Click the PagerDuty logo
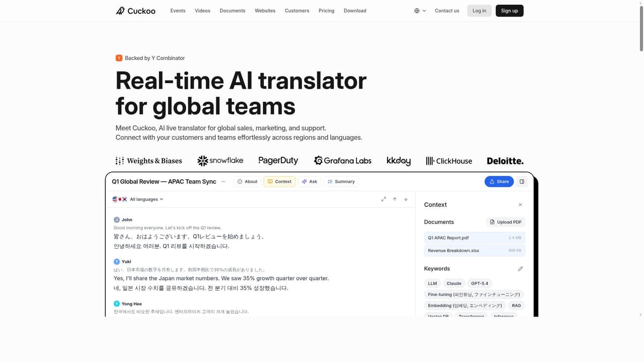644x362 pixels. coord(278,160)
